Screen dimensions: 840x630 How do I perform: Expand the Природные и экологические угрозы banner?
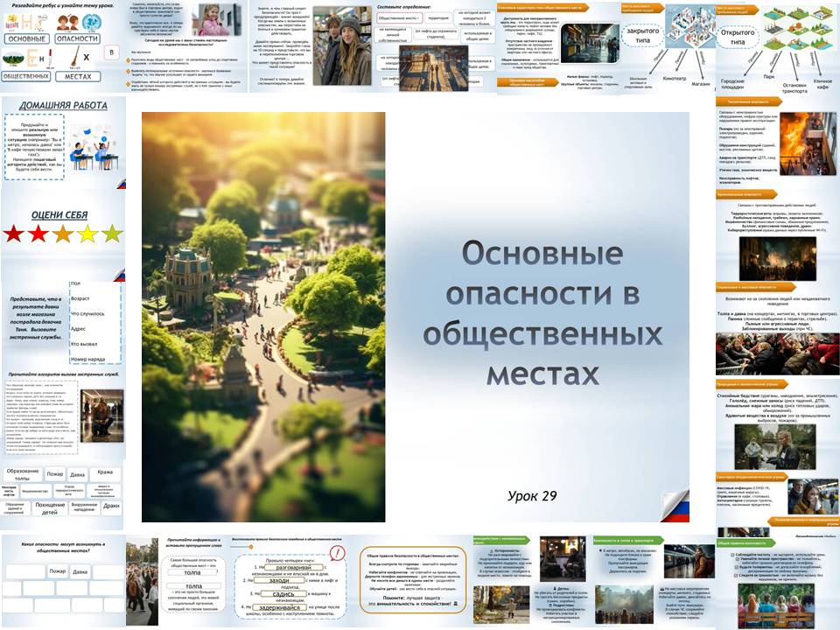(748, 383)
